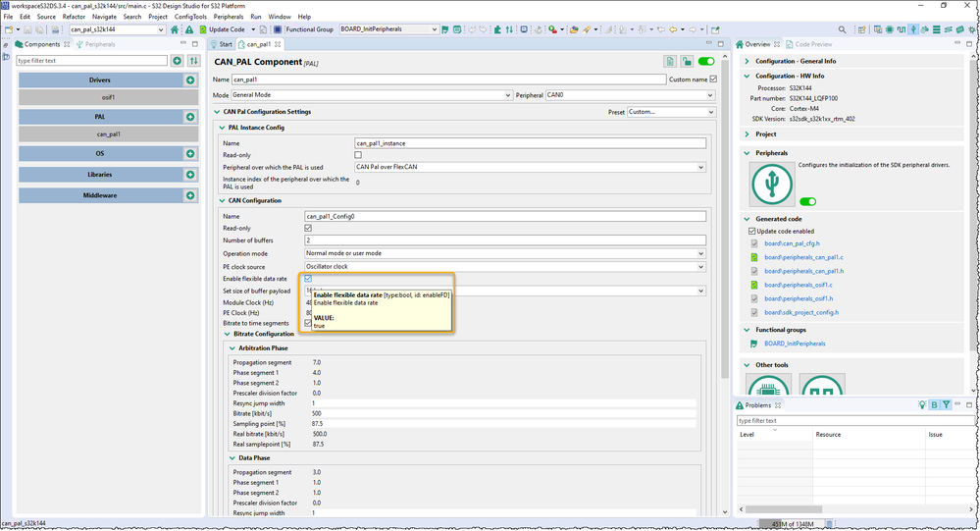Image resolution: width=980 pixels, height=531 pixels.
Task: Click the Problems view filter icon
Action: click(x=947, y=404)
